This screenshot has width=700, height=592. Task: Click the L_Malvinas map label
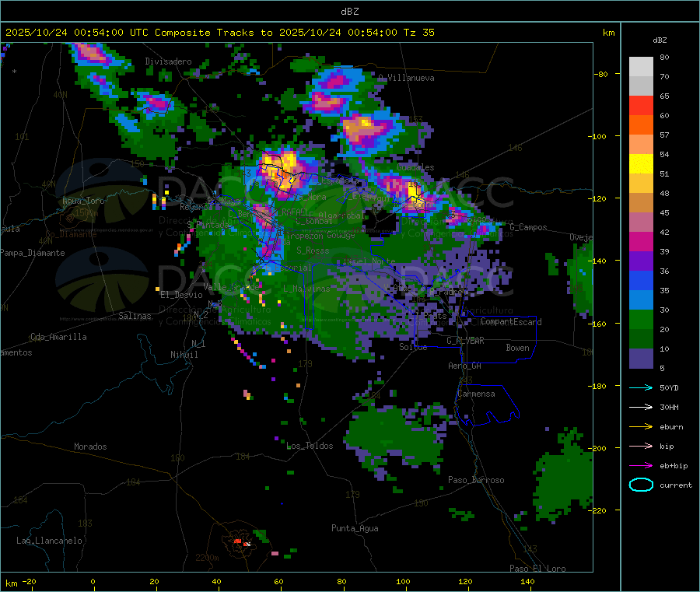coord(306,289)
